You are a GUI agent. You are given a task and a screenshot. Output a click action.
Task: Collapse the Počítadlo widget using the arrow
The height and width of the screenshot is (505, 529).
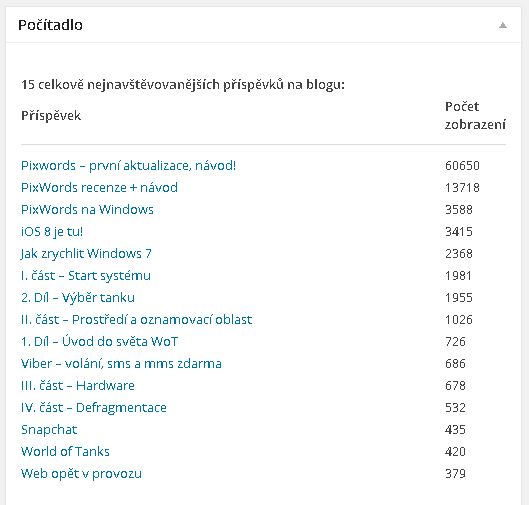(x=503, y=25)
